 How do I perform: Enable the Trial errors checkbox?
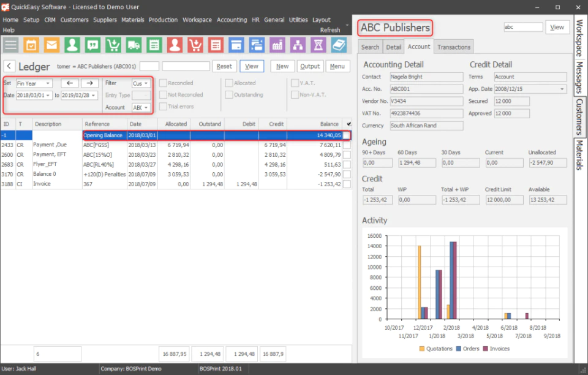click(x=163, y=107)
